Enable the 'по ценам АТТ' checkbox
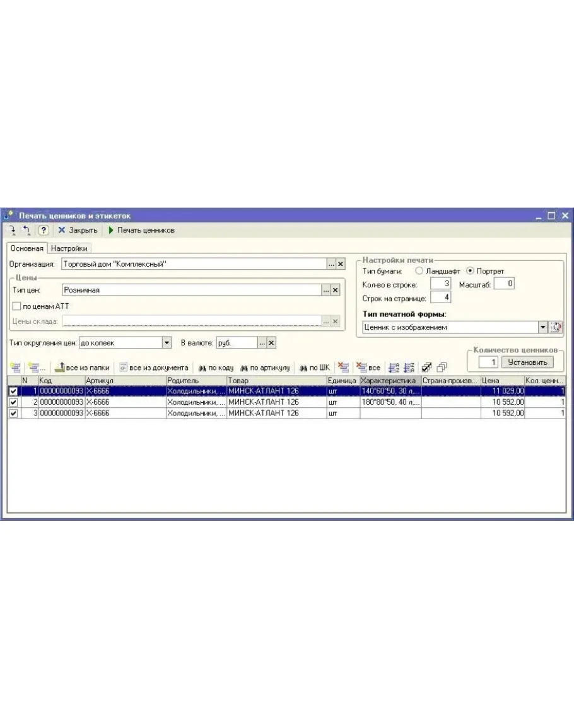574x728 pixels. point(17,306)
